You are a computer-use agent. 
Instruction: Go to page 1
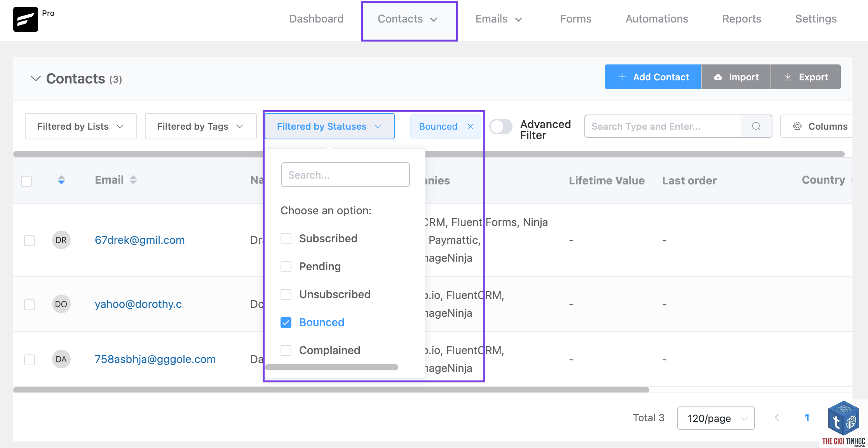click(x=807, y=418)
